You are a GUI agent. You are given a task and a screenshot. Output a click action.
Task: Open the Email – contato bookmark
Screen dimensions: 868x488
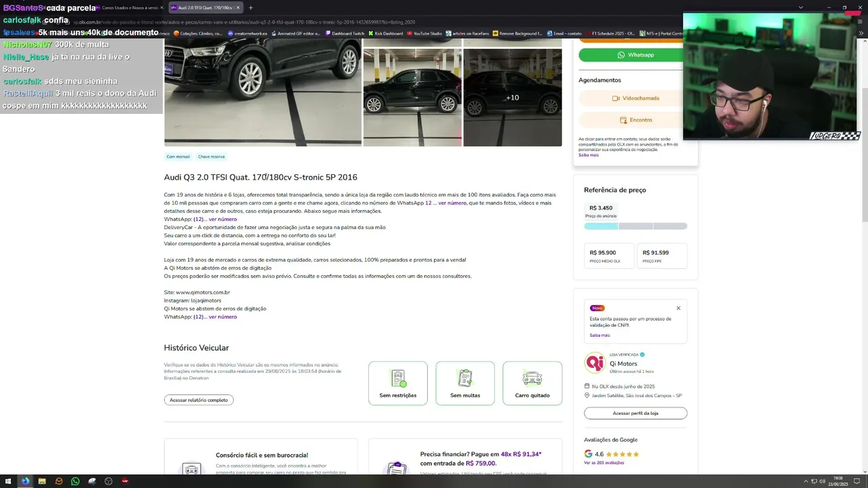[x=564, y=33]
